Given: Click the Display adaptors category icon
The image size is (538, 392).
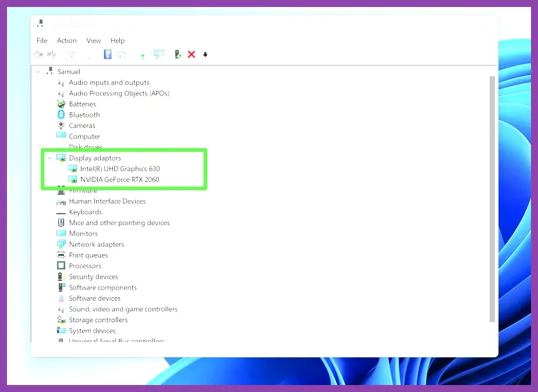Looking at the screenshot, I should tap(61, 158).
